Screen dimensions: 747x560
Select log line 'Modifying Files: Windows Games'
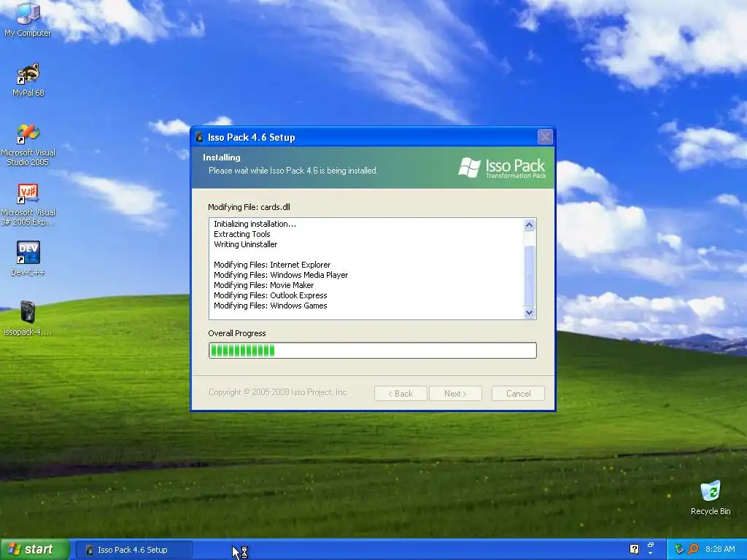point(270,306)
